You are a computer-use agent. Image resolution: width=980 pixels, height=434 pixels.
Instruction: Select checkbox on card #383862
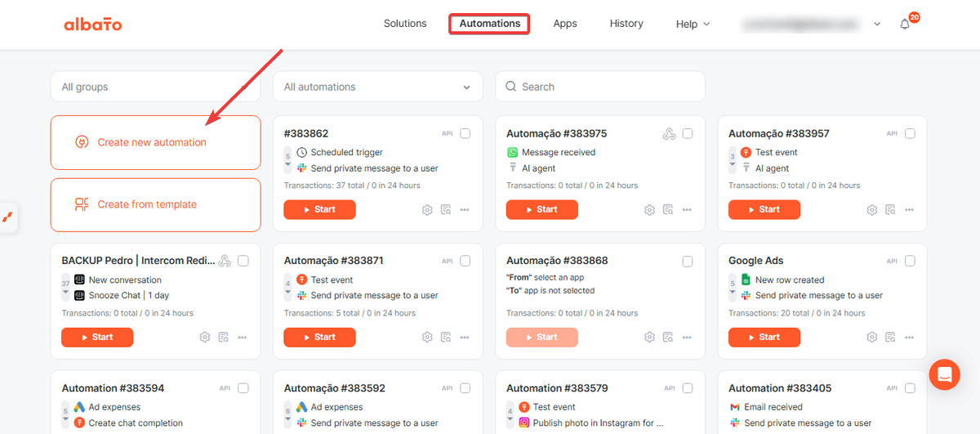(x=465, y=134)
